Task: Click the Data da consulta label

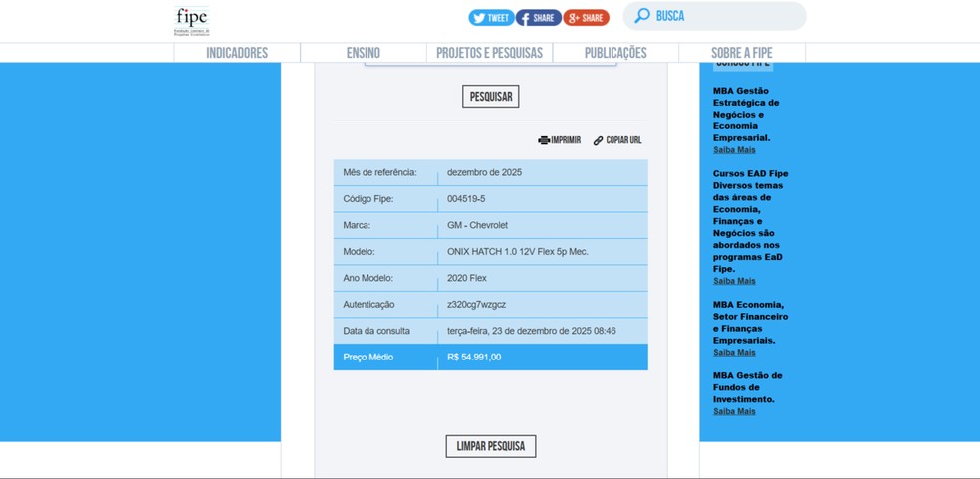Action: (x=376, y=331)
